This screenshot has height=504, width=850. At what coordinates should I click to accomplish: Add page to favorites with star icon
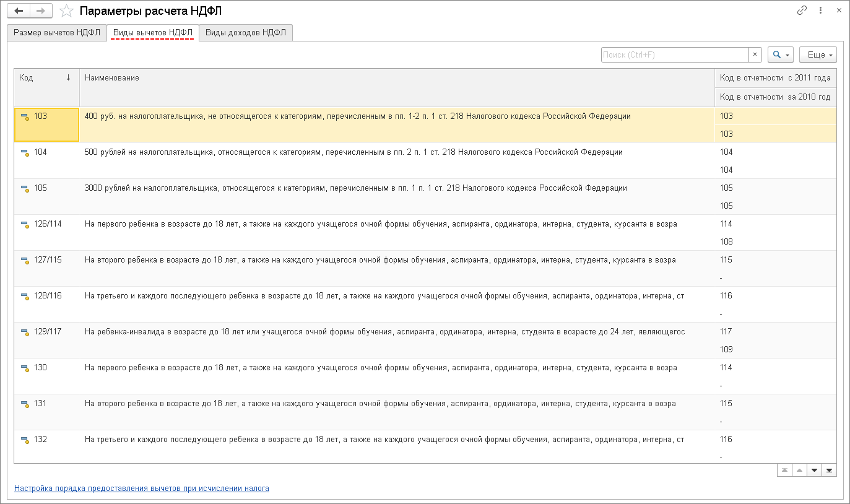tap(66, 11)
